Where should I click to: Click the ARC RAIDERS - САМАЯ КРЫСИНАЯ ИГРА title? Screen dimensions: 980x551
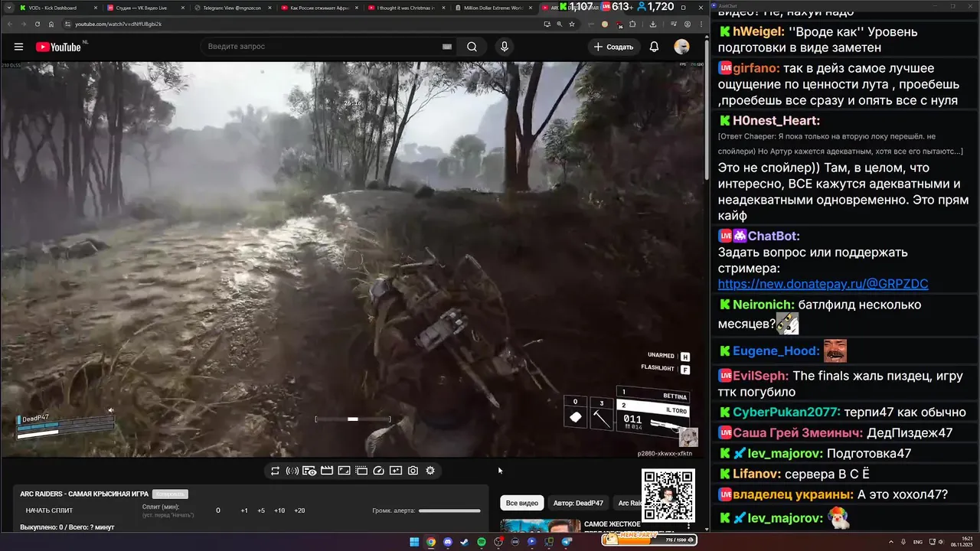pyautogui.click(x=84, y=494)
